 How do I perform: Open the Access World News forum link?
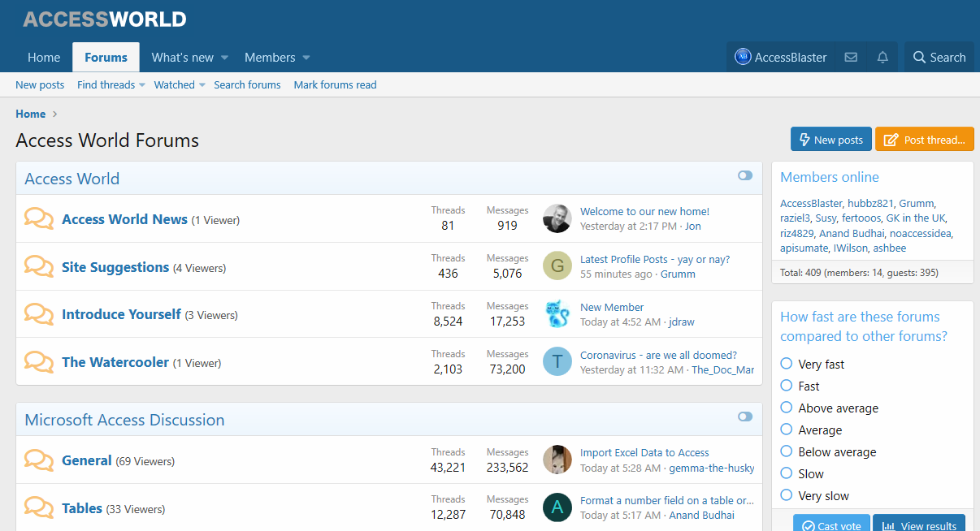(x=124, y=219)
